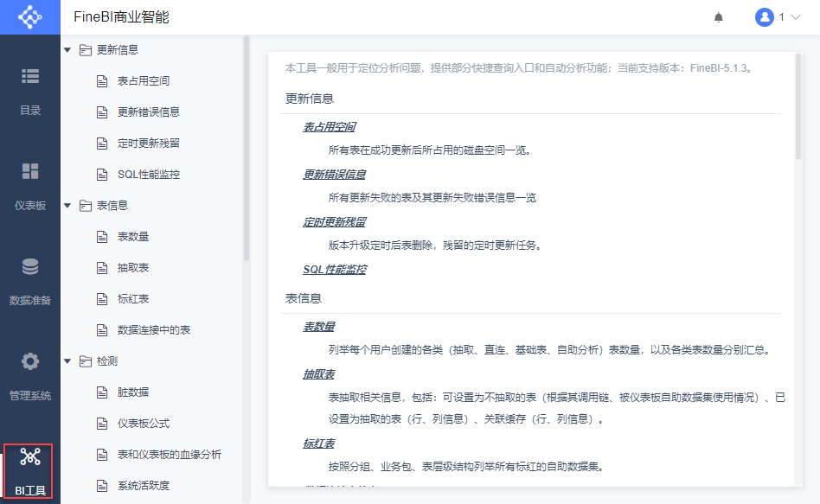Follow the 抽取表 link in content
820x504 pixels.
(x=318, y=374)
